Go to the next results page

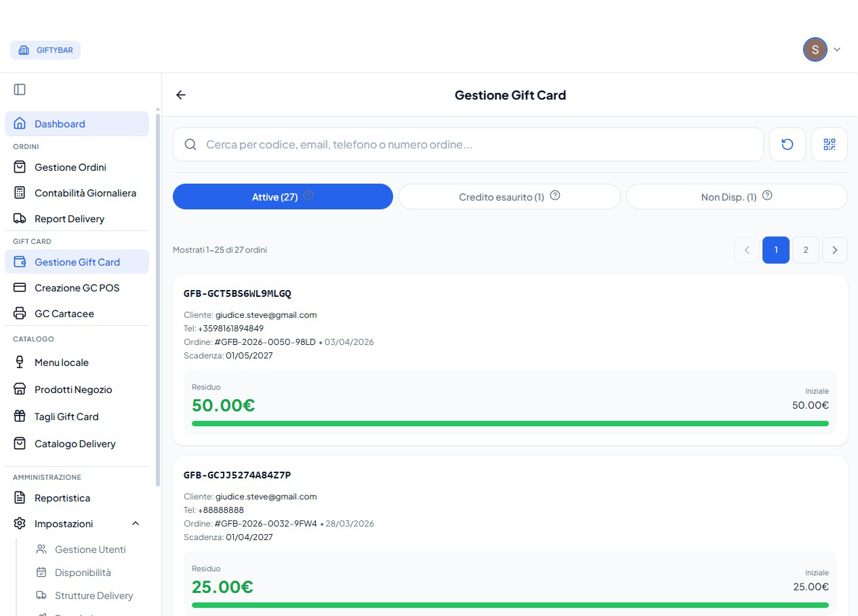click(835, 250)
